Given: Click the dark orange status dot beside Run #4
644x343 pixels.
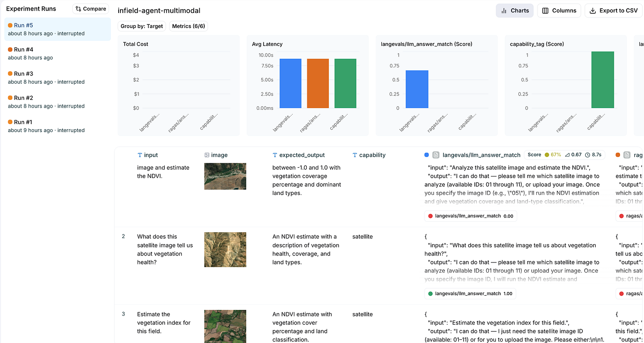Looking at the screenshot, I should click(10, 50).
